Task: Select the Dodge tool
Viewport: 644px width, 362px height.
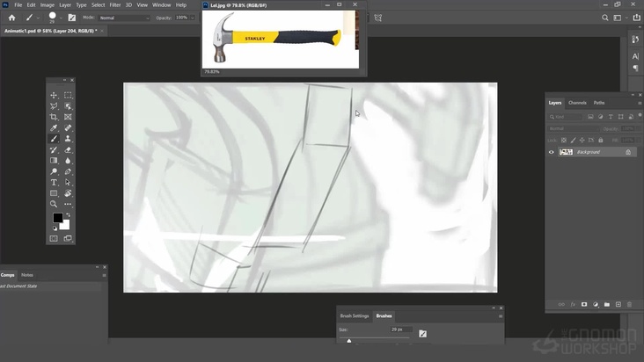Action: coord(54,171)
